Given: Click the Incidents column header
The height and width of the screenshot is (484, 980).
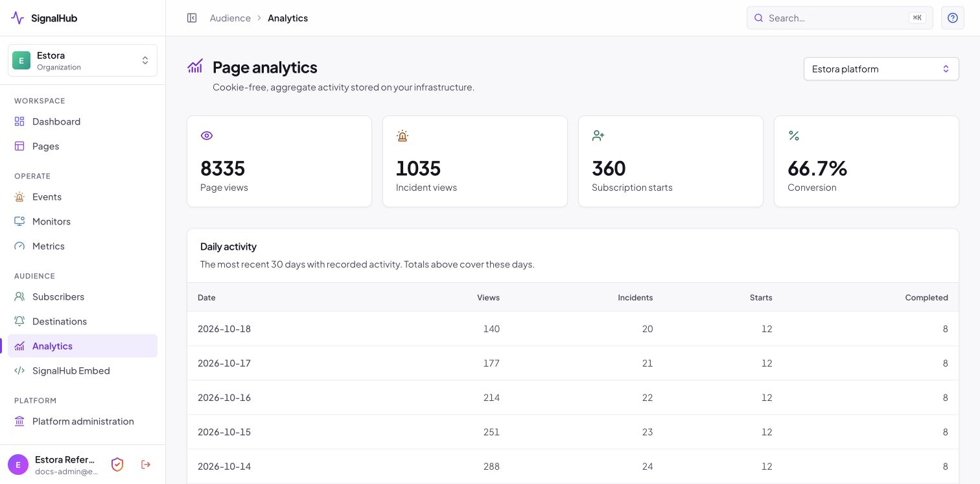Looking at the screenshot, I should tap(635, 297).
